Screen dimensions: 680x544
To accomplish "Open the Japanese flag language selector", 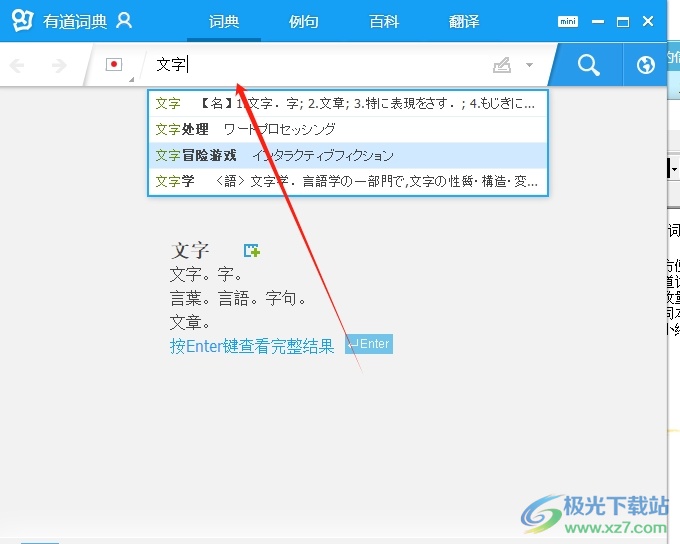I will (114, 65).
